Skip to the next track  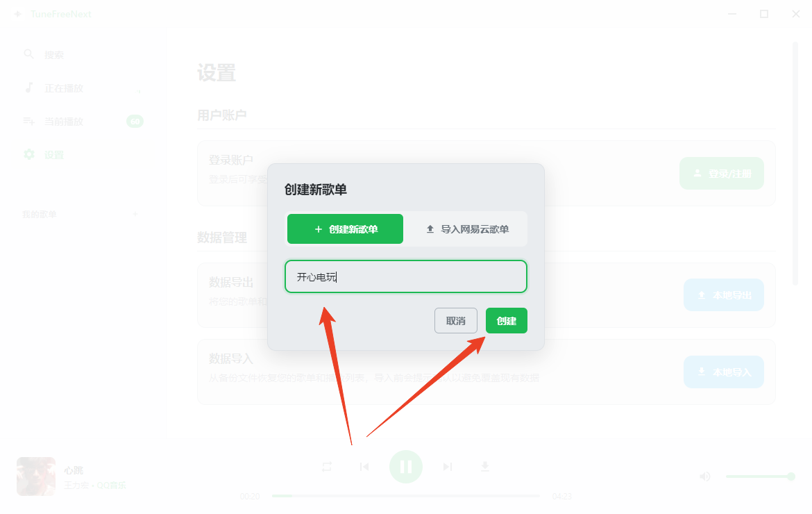[x=448, y=467]
